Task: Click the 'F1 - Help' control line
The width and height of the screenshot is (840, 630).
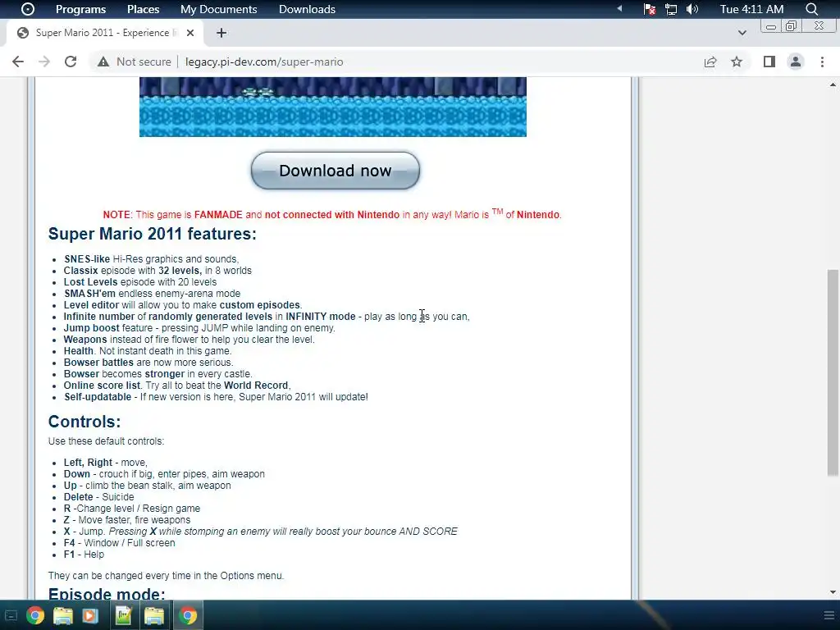Action: coord(84,555)
